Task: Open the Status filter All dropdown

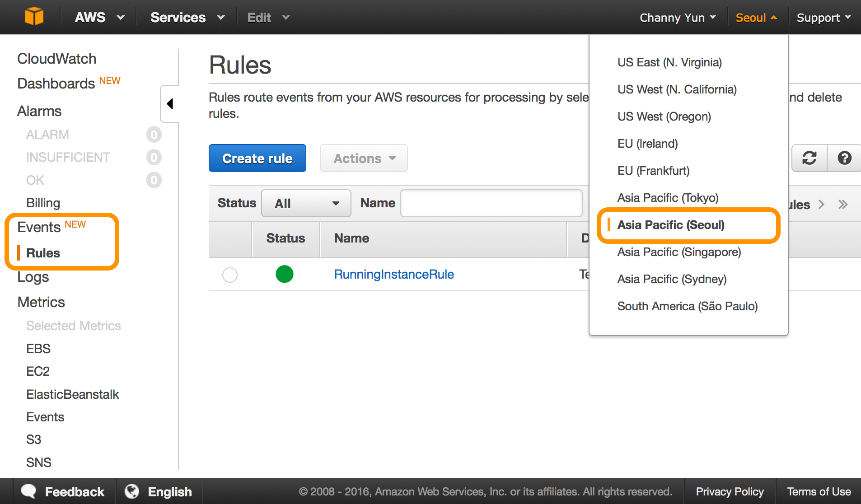Action: click(x=306, y=203)
